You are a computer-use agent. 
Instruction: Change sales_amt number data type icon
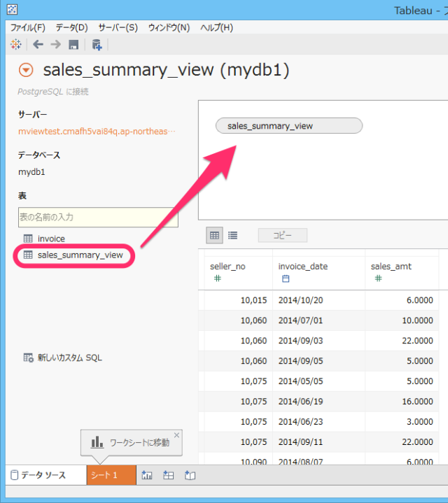379,278
